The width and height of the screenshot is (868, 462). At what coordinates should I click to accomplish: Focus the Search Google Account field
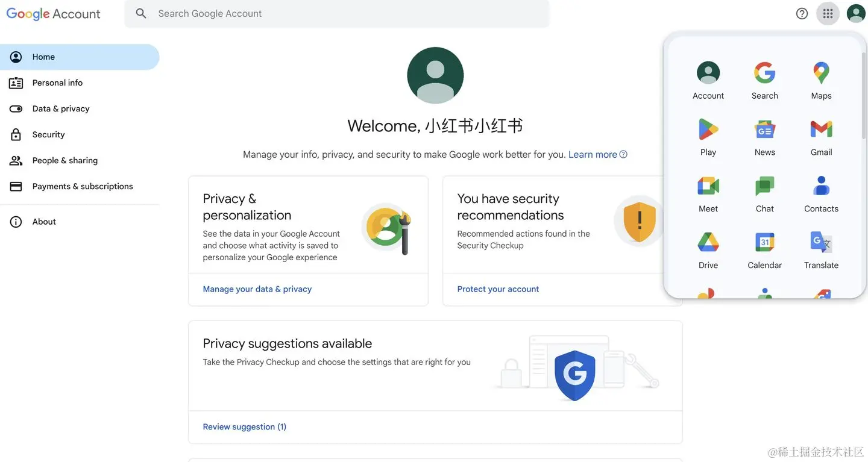click(337, 13)
